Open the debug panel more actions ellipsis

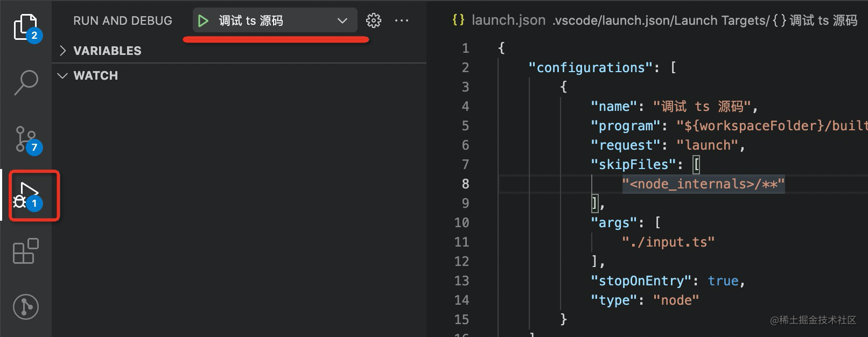pos(402,21)
